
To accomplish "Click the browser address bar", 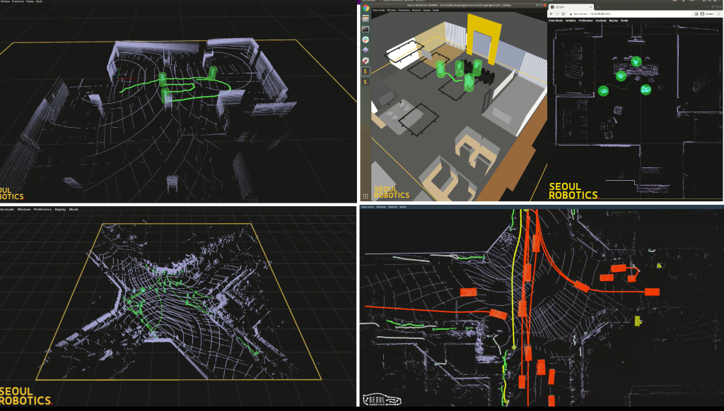I will pyautogui.click(x=631, y=14).
